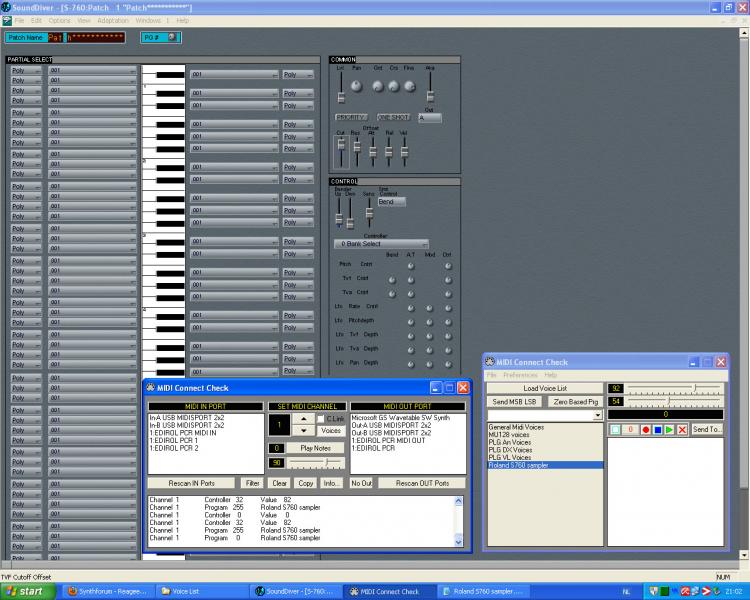Adjust Lfo Rate Cntrl Mod knob

[430, 308]
